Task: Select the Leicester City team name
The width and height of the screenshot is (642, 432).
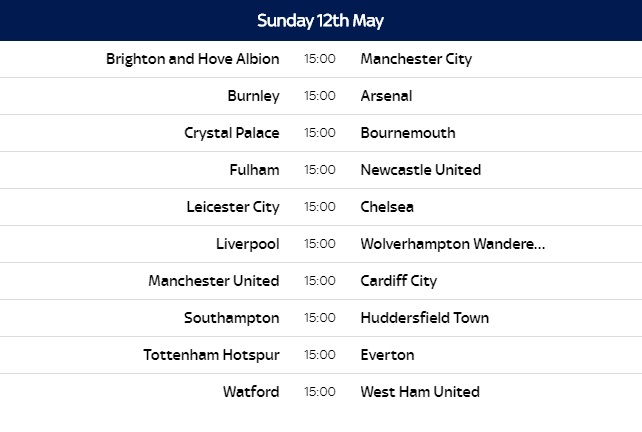Action: coord(233,207)
